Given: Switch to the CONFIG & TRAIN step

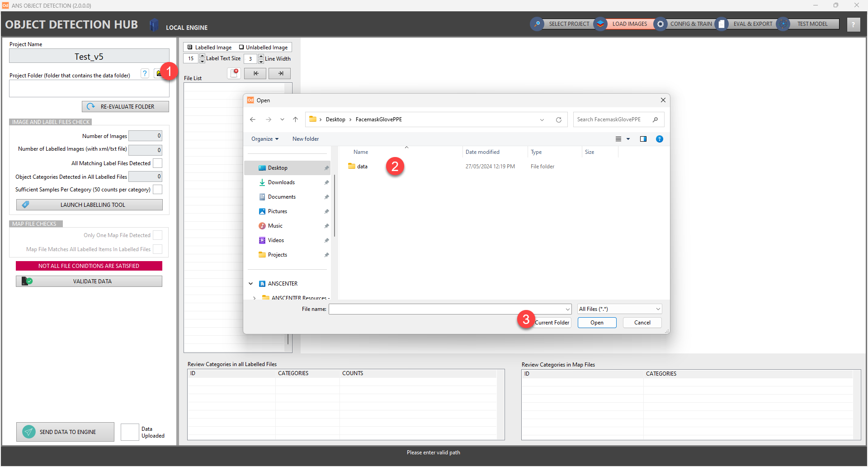Looking at the screenshot, I should (x=685, y=24).
